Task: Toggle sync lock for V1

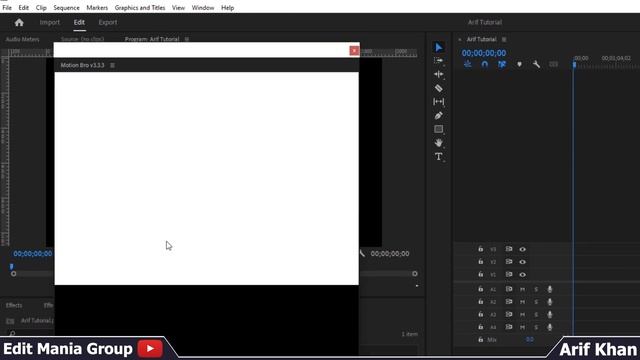Action: click(509, 274)
